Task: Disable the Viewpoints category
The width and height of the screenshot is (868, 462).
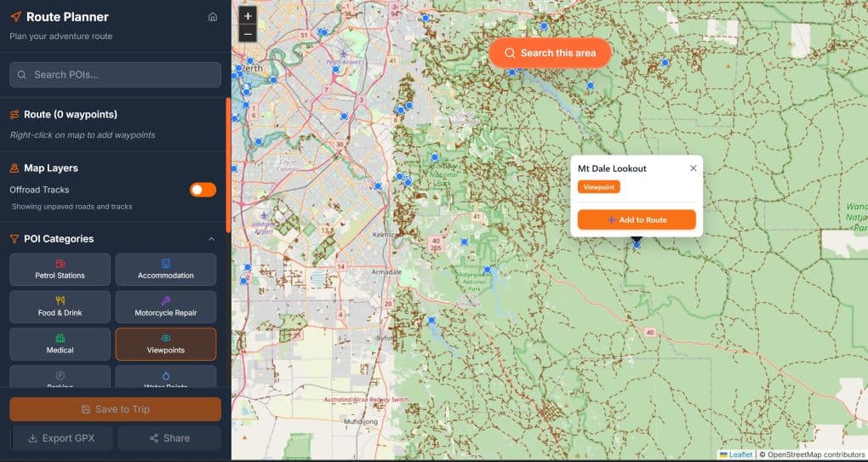Action: point(166,344)
